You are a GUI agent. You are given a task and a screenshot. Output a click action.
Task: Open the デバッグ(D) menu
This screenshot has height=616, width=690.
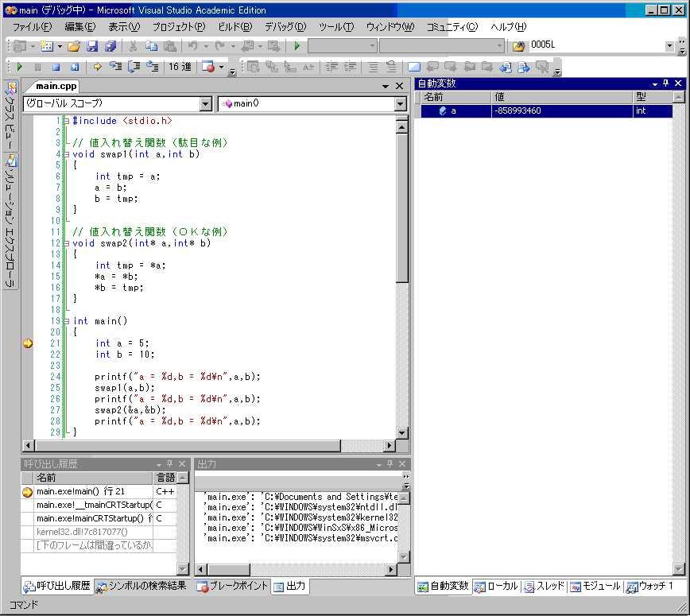coord(285,27)
